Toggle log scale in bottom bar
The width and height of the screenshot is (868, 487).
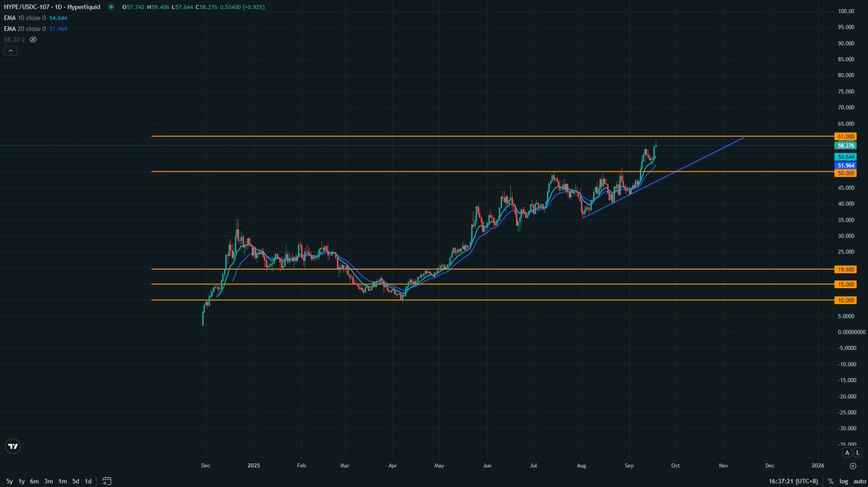click(843, 480)
